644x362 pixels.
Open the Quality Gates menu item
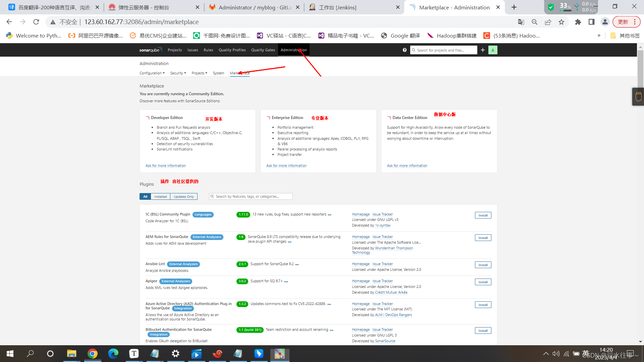(x=263, y=50)
